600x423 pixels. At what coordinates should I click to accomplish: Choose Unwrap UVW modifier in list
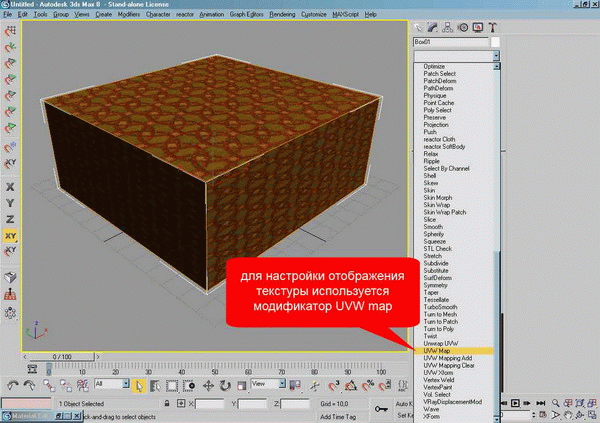coord(441,343)
